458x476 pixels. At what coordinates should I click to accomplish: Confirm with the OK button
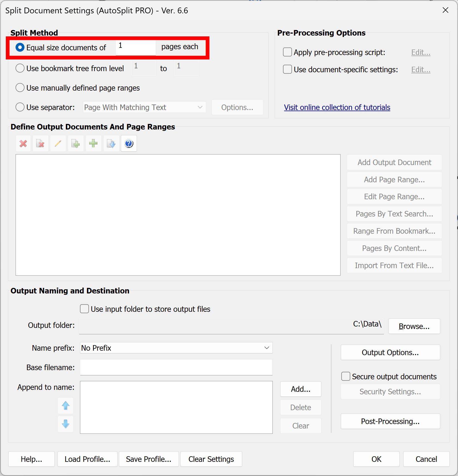click(376, 459)
